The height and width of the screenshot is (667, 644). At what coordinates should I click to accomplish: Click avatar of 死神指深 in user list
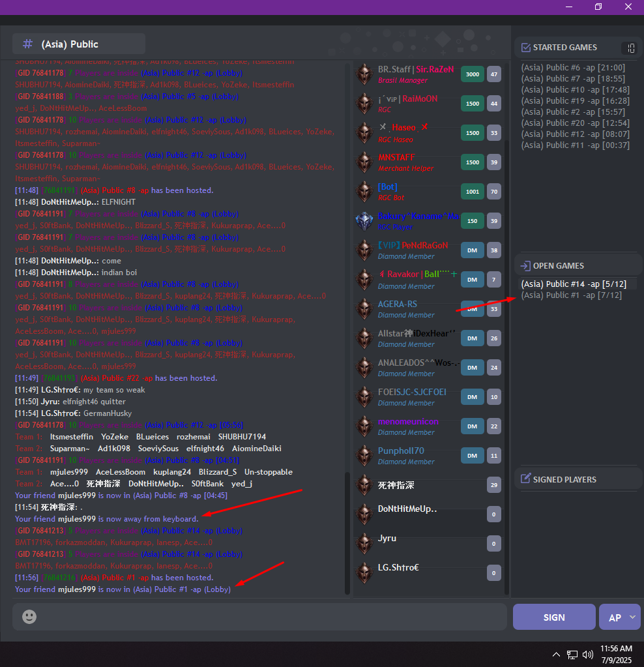pyautogui.click(x=364, y=485)
